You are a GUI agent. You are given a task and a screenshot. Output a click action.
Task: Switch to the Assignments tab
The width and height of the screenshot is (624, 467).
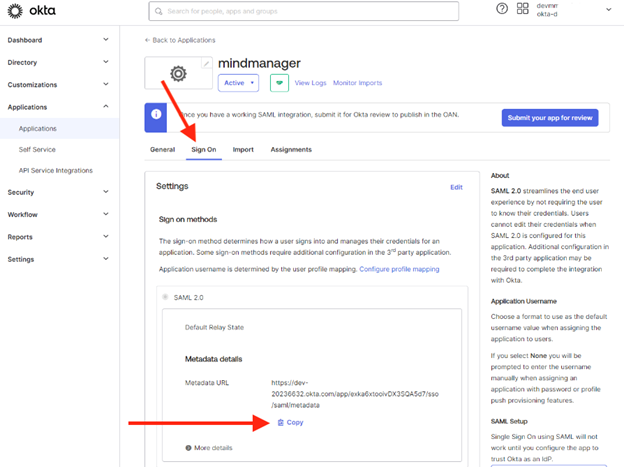click(291, 150)
